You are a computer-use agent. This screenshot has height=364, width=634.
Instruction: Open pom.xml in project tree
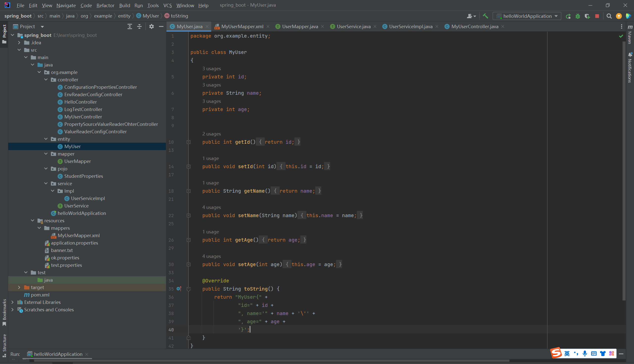tap(40, 295)
